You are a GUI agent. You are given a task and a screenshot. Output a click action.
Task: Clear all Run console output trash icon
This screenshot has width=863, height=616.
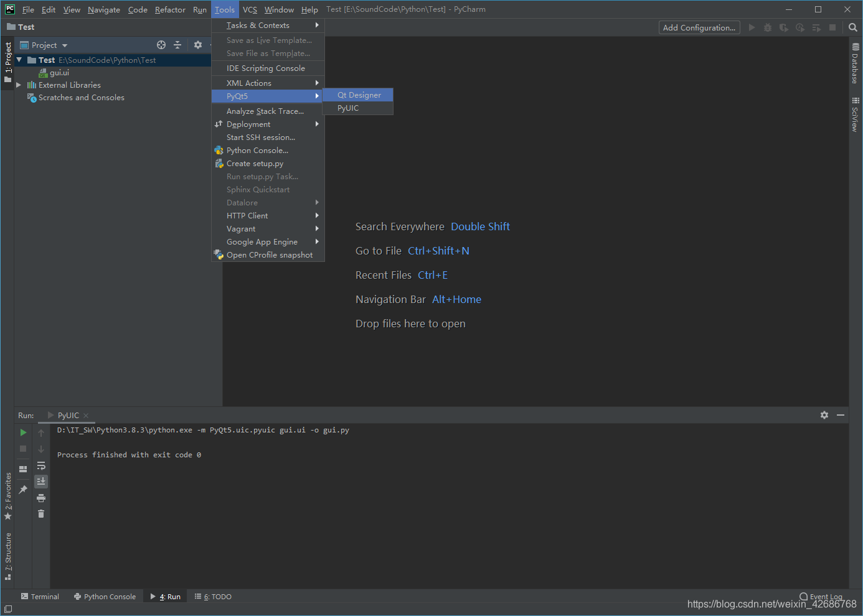(41, 514)
